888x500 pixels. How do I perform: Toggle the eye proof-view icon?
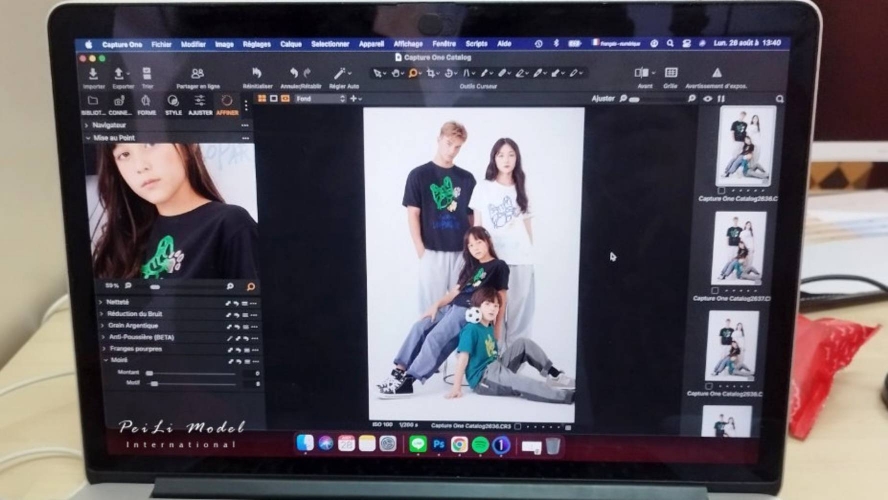[708, 99]
